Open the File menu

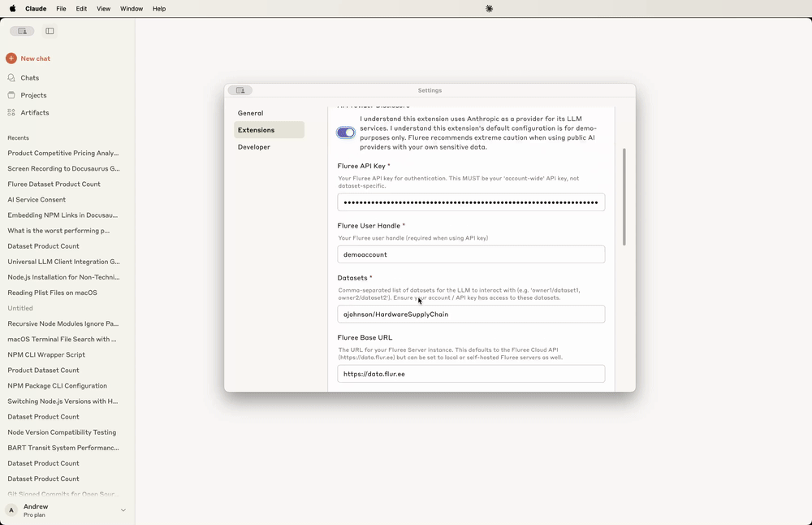(61, 9)
